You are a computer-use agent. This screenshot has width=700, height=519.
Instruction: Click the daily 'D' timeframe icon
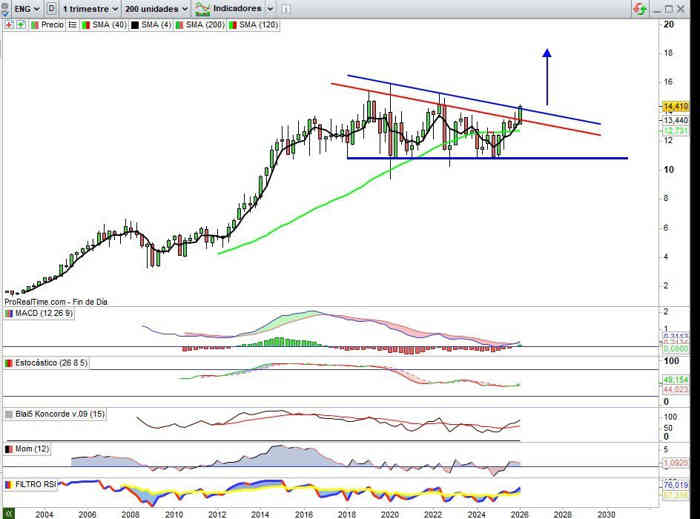[51, 8]
